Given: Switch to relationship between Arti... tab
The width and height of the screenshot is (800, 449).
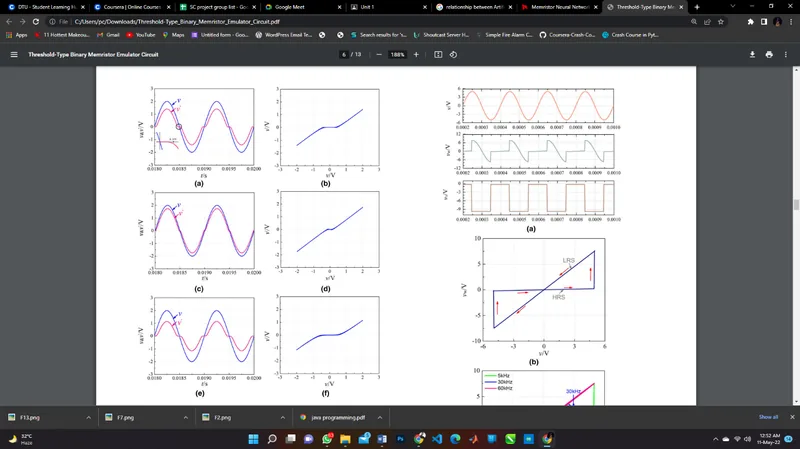Looking at the screenshot, I should 474,7.
